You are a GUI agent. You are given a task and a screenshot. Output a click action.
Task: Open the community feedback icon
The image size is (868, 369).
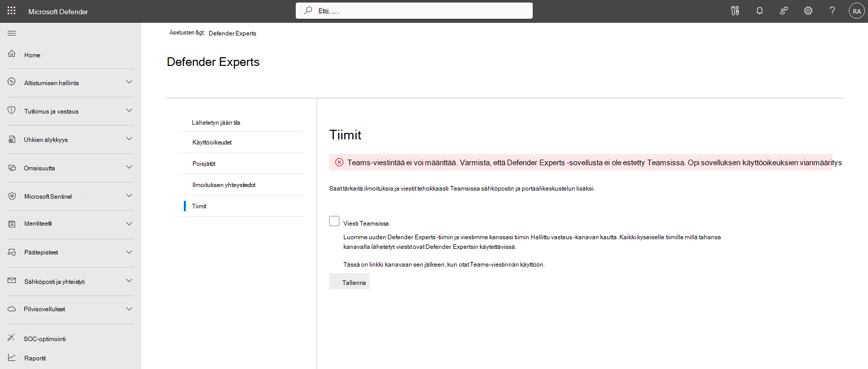[783, 11]
